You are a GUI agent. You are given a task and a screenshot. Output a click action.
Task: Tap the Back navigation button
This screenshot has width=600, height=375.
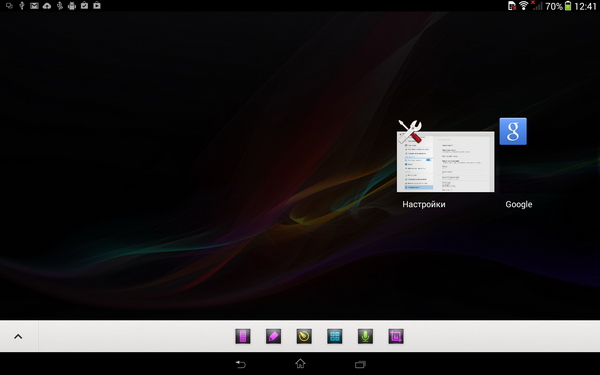[240, 364]
